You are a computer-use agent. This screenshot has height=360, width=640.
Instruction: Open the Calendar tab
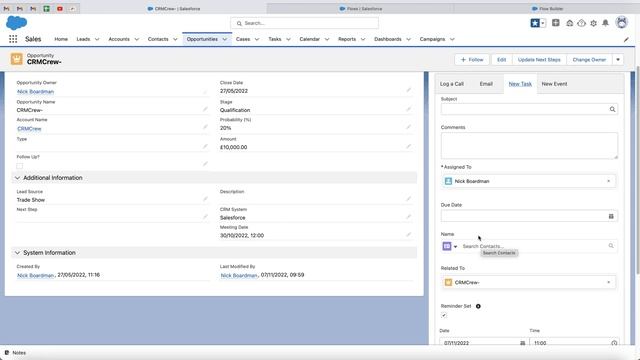coord(309,39)
